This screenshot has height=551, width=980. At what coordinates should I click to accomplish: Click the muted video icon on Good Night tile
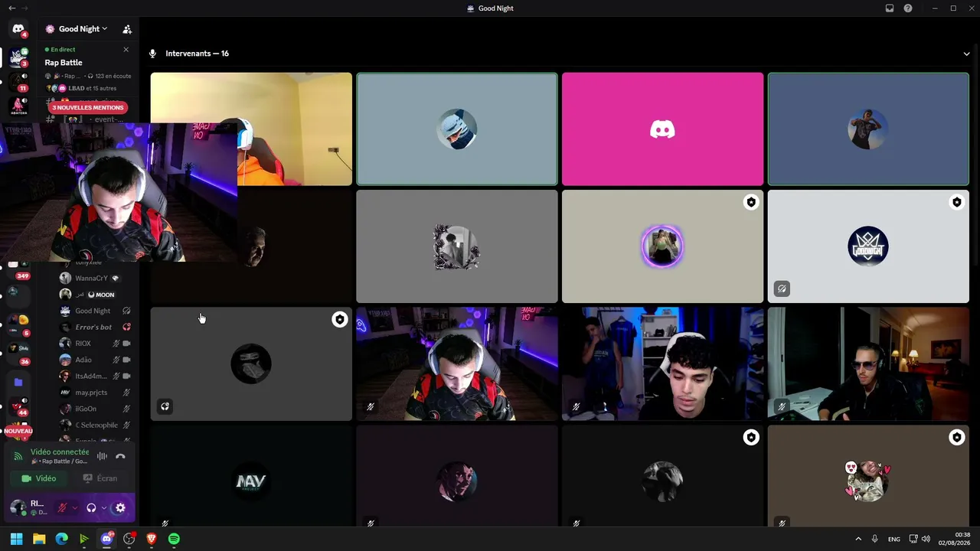coord(782,289)
